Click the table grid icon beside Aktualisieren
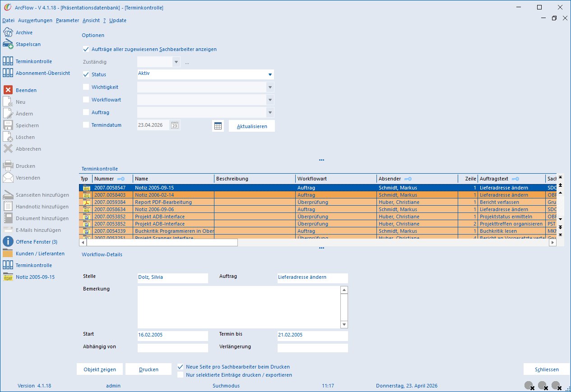571x392 pixels. (x=218, y=126)
